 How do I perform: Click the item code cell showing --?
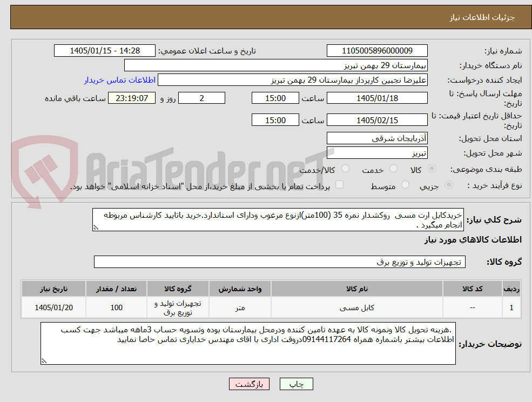tap(472, 307)
